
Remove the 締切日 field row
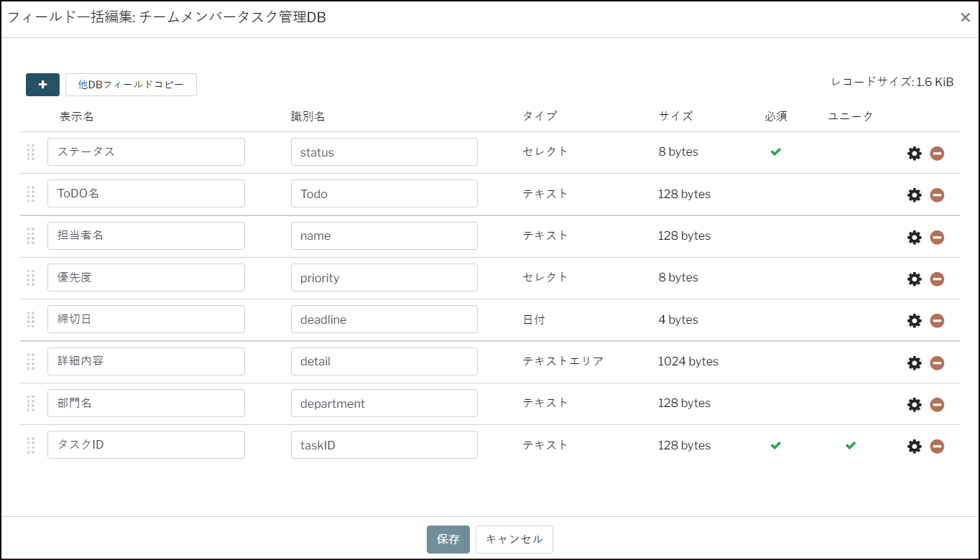click(937, 321)
